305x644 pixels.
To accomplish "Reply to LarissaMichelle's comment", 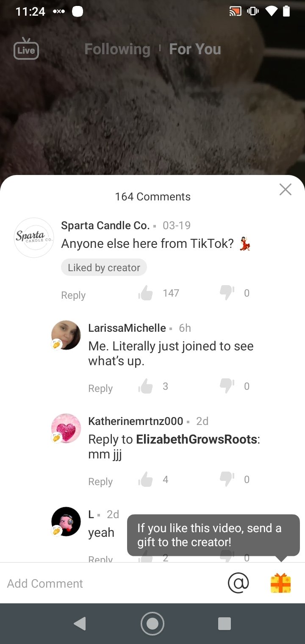I will (x=100, y=389).
